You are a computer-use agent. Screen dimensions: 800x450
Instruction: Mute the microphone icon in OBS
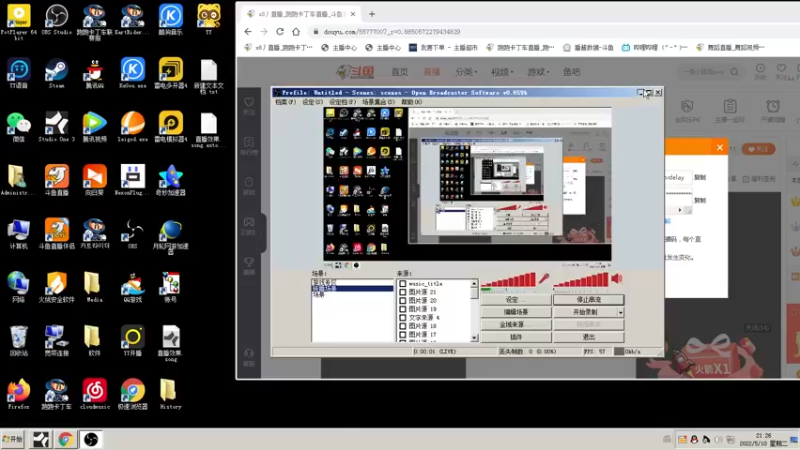coord(544,279)
